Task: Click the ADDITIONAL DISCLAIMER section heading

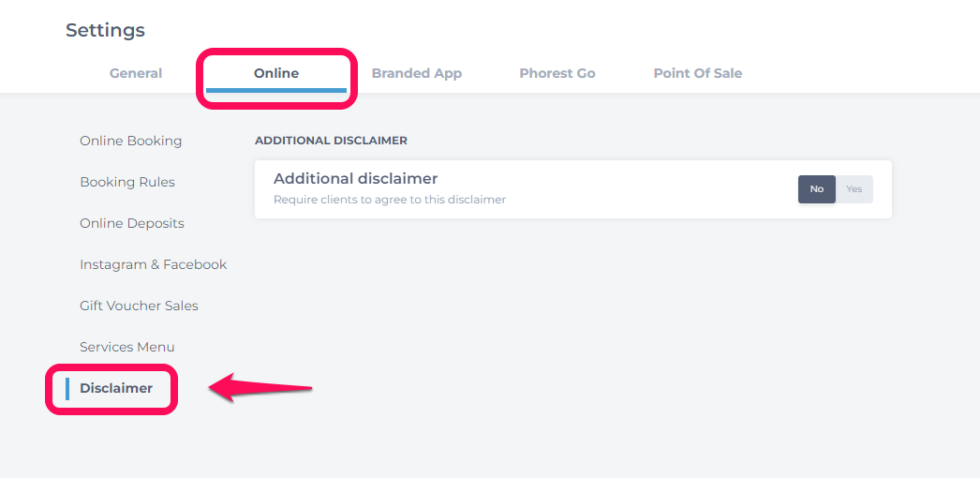Action: point(332,141)
